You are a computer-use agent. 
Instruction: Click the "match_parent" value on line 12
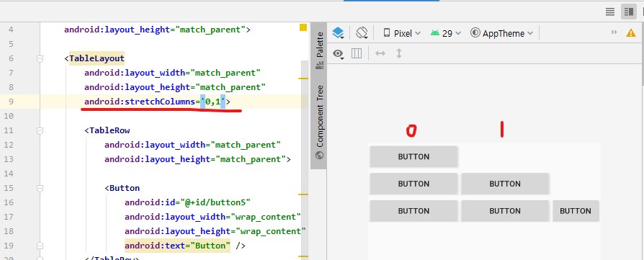coord(246,145)
